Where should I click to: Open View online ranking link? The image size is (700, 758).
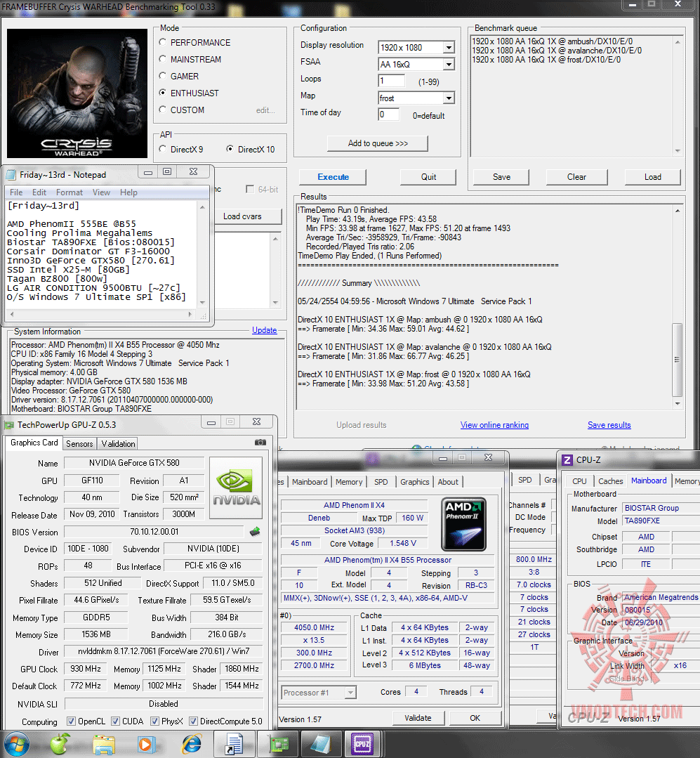[494, 425]
